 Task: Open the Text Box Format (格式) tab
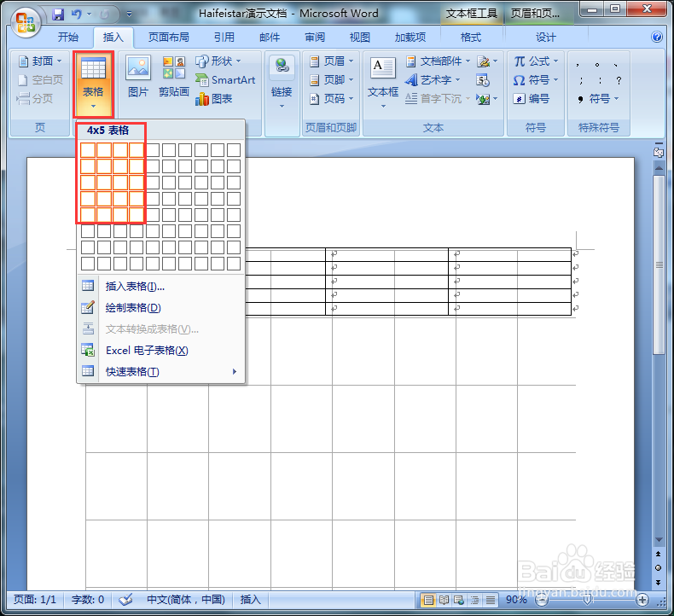(x=471, y=38)
